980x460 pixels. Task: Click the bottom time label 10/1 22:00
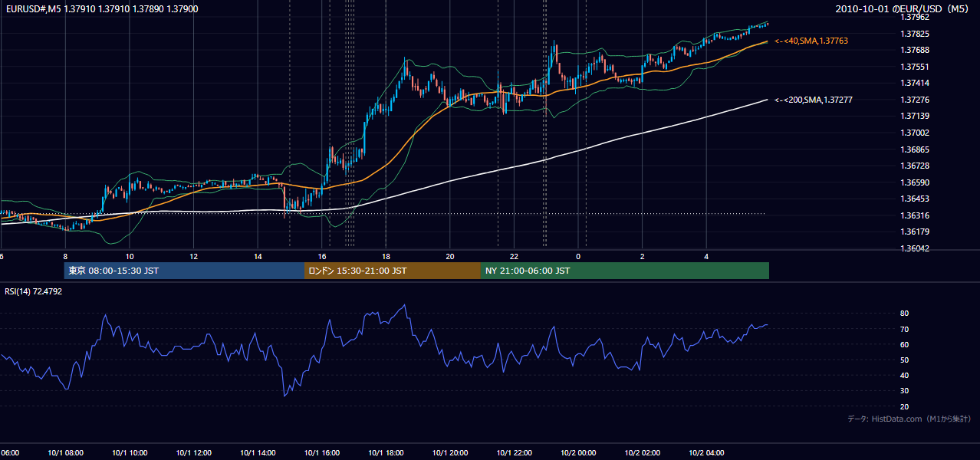pos(514,453)
